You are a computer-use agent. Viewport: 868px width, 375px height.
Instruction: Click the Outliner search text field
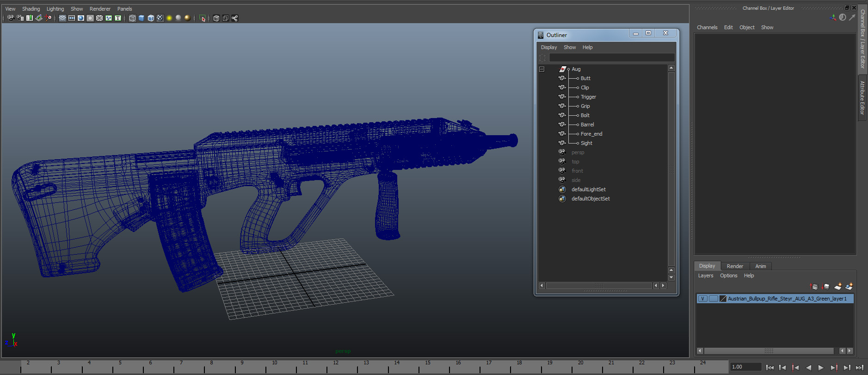pyautogui.click(x=611, y=57)
